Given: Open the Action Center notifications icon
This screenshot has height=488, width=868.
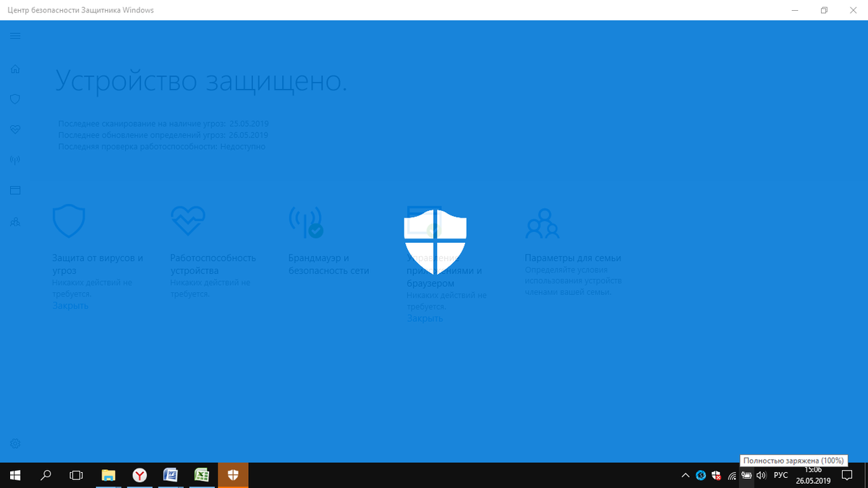Looking at the screenshot, I should click(x=847, y=475).
